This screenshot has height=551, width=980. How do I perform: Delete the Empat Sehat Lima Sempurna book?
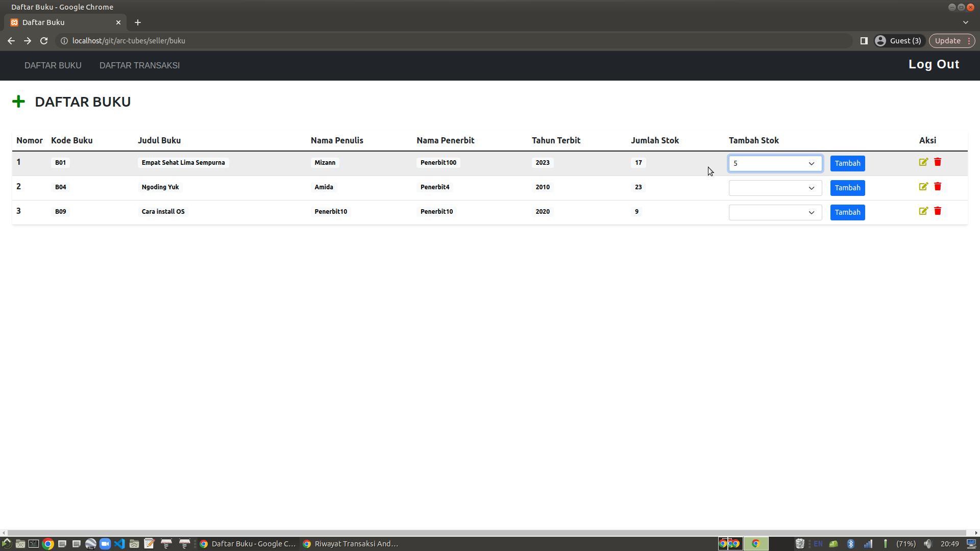pyautogui.click(x=938, y=162)
